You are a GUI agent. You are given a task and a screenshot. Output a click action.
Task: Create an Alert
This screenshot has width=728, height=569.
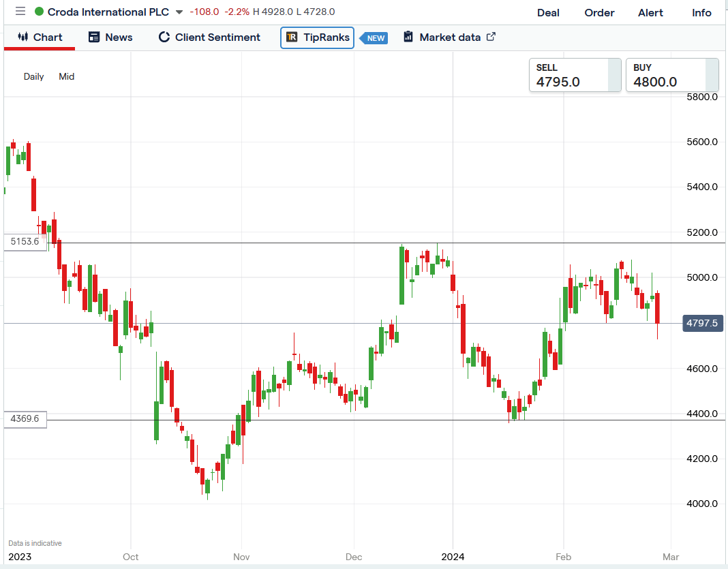click(x=650, y=13)
